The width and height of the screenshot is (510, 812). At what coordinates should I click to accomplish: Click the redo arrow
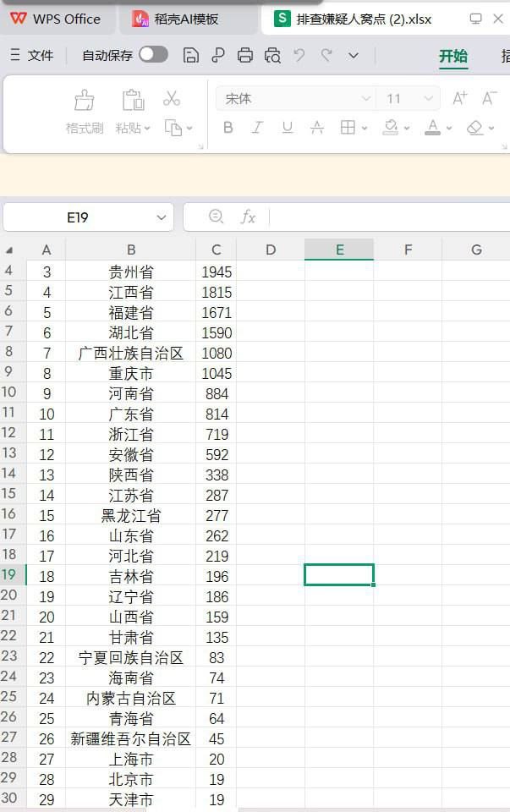[x=326, y=55]
